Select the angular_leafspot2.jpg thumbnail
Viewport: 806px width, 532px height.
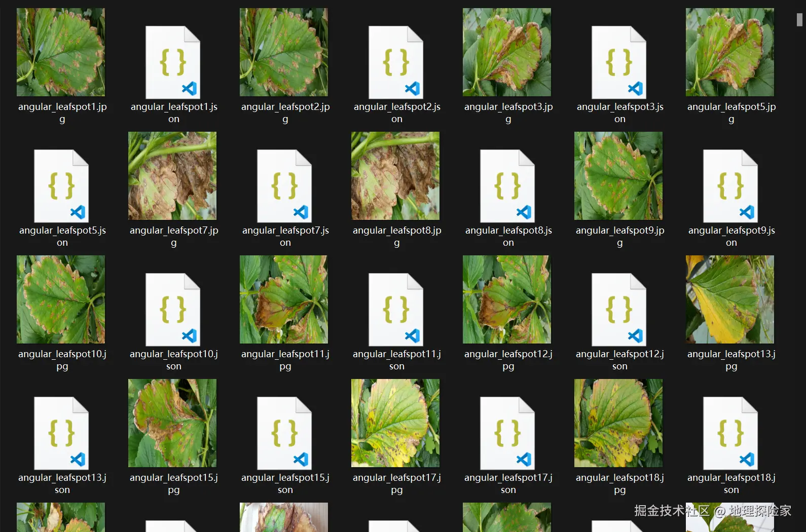coord(284,52)
